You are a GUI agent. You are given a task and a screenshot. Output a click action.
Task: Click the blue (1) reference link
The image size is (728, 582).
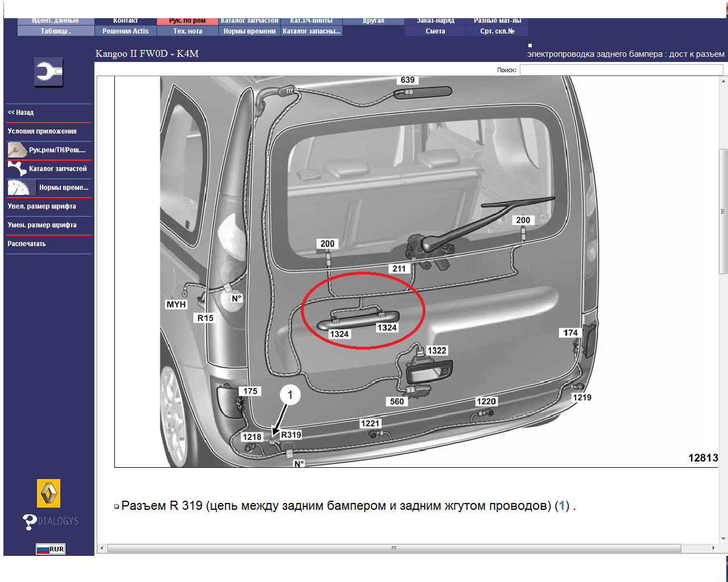(x=562, y=506)
